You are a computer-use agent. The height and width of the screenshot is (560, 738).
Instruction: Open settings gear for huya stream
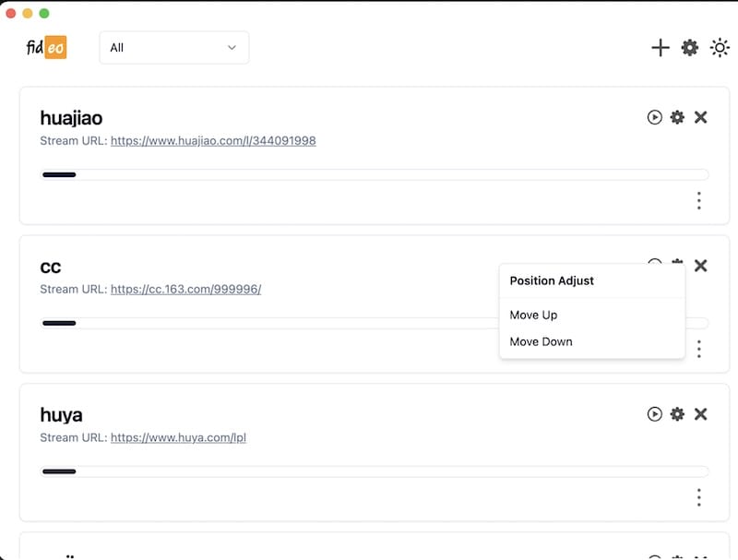[x=677, y=414]
